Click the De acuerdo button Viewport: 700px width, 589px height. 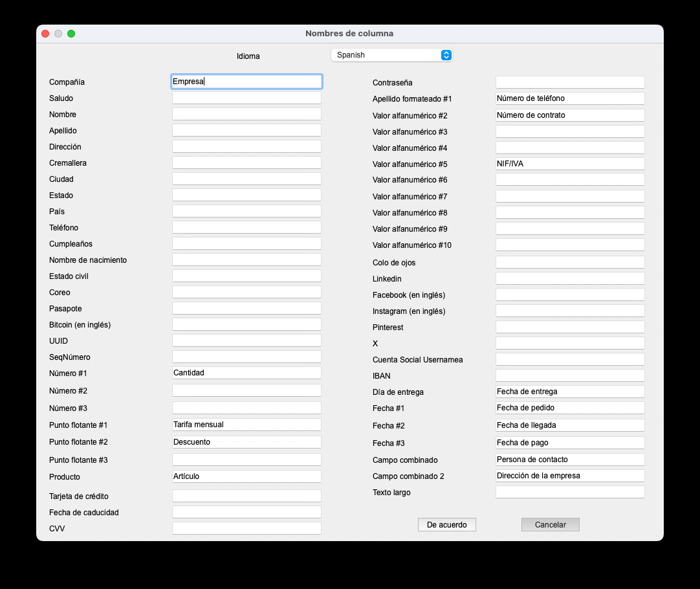coord(446,525)
